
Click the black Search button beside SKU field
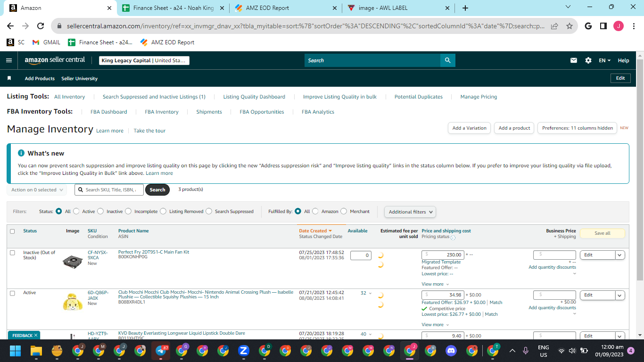coord(157,190)
